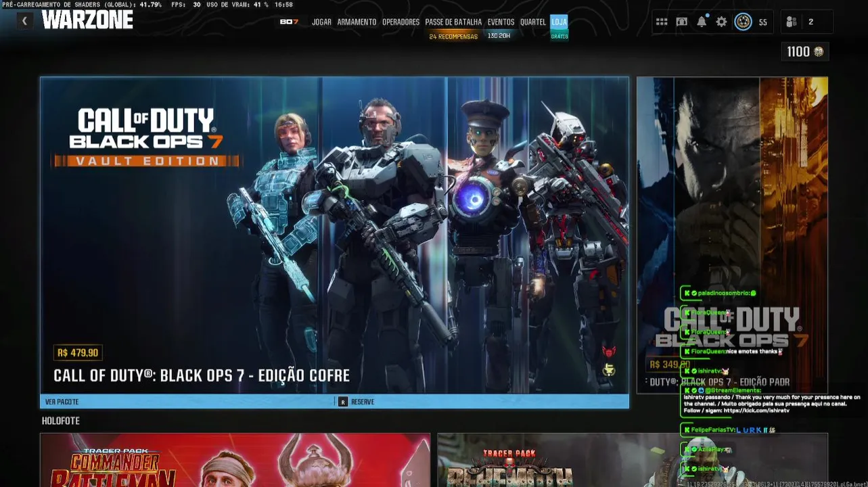The width and height of the screenshot is (868, 487).
Task: Select the Loja store tab
Action: [559, 22]
